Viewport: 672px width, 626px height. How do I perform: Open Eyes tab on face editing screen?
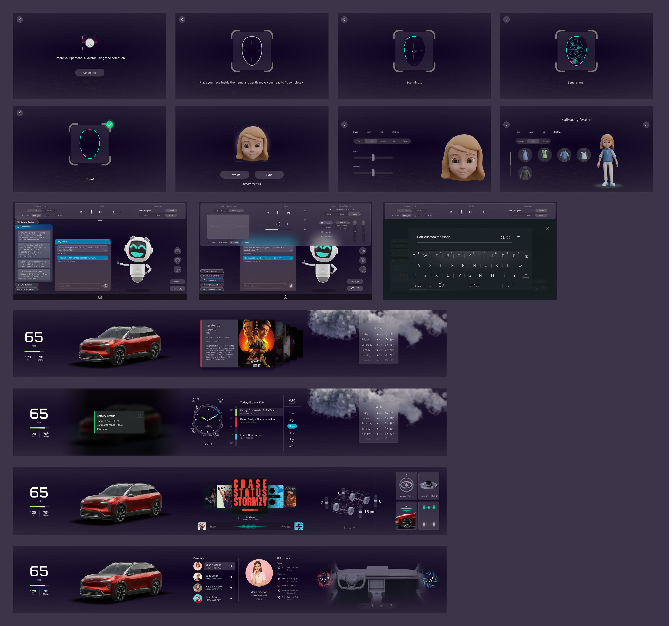point(369,132)
